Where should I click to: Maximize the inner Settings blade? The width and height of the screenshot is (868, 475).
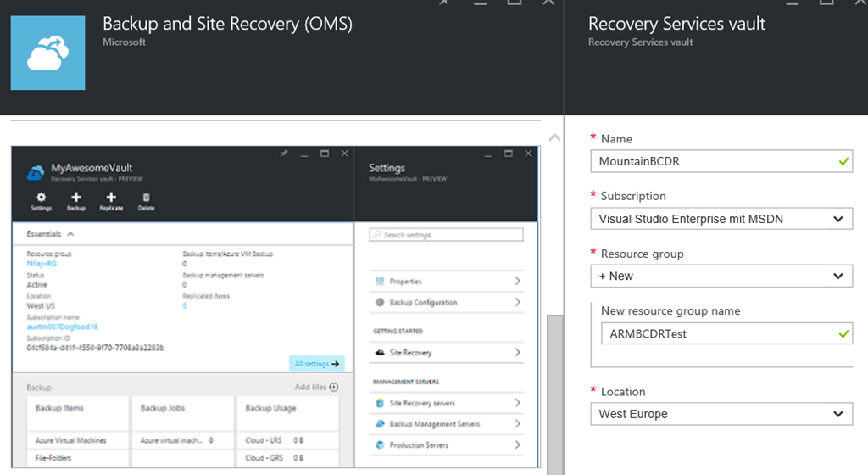(x=509, y=154)
